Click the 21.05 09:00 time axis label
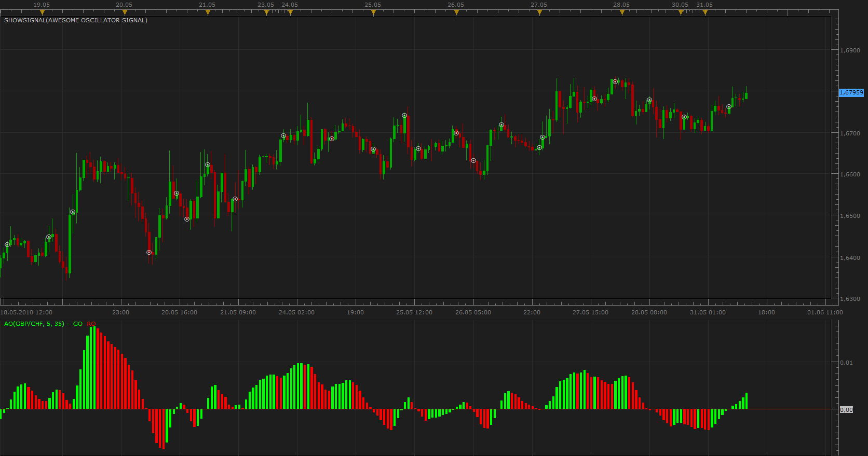 [238, 312]
